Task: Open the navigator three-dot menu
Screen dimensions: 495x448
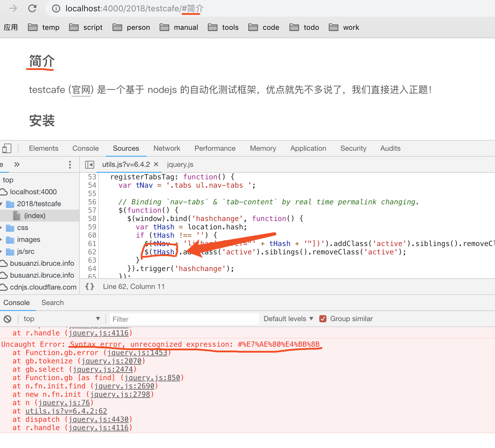Action: click(70, 165)
